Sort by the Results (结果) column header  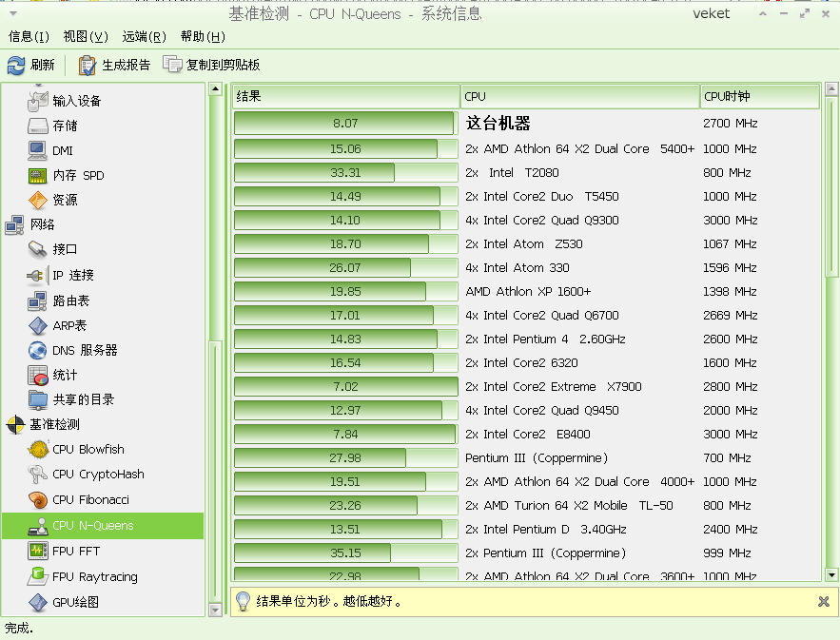(x=346, y=96)
